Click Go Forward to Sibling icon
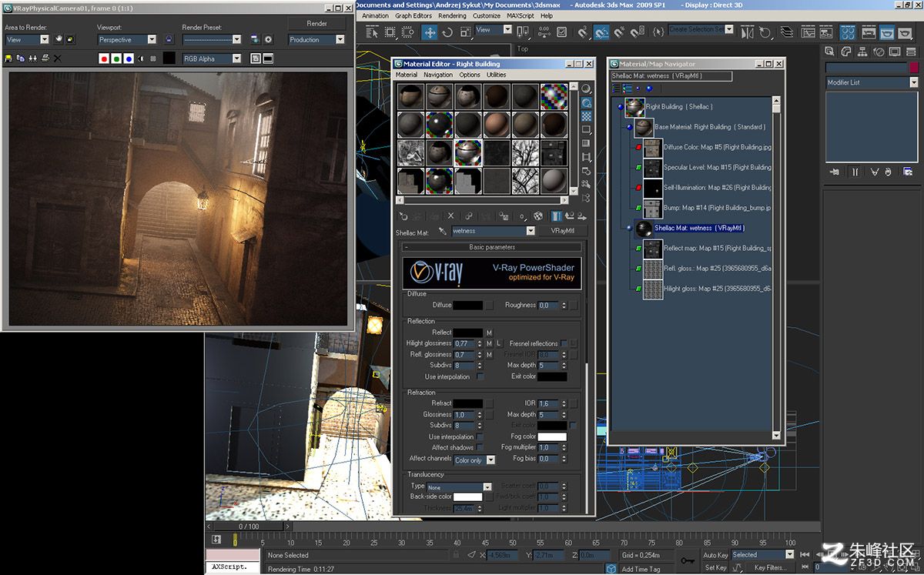The image size is (924, 575). pos(582,216)
